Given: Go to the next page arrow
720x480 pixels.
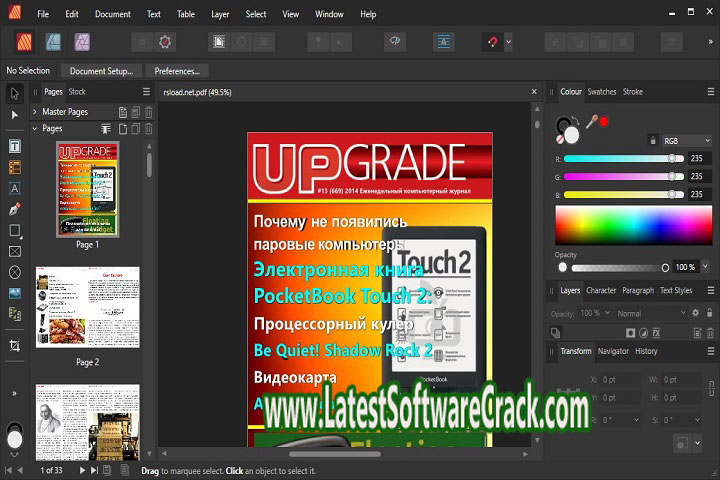Looking at the screenshot, I should pyautogui.click(x=82, y=470).
